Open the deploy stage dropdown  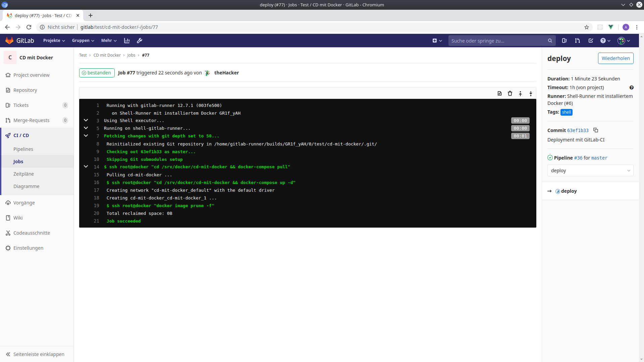[590, 171]
